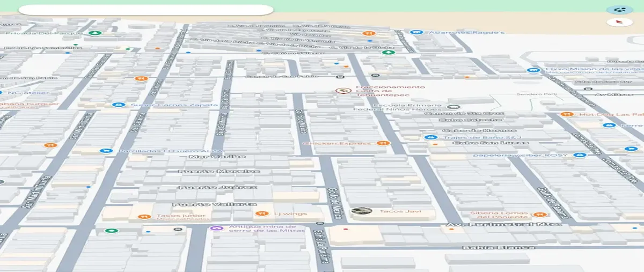The image size is (644, 272).
Task: Open the Antigua mina de cerro purple pin
Action: tap(217, 228)
